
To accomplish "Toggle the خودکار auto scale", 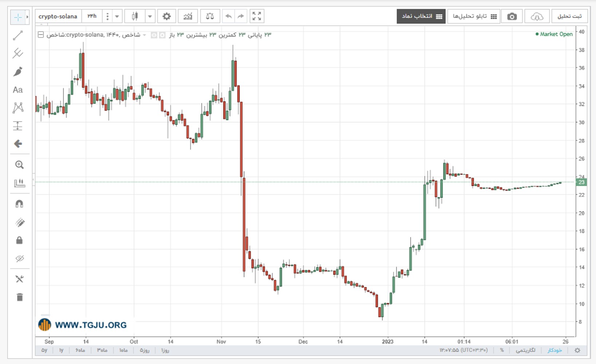I will pyautogui.click(x=554, y=350).
